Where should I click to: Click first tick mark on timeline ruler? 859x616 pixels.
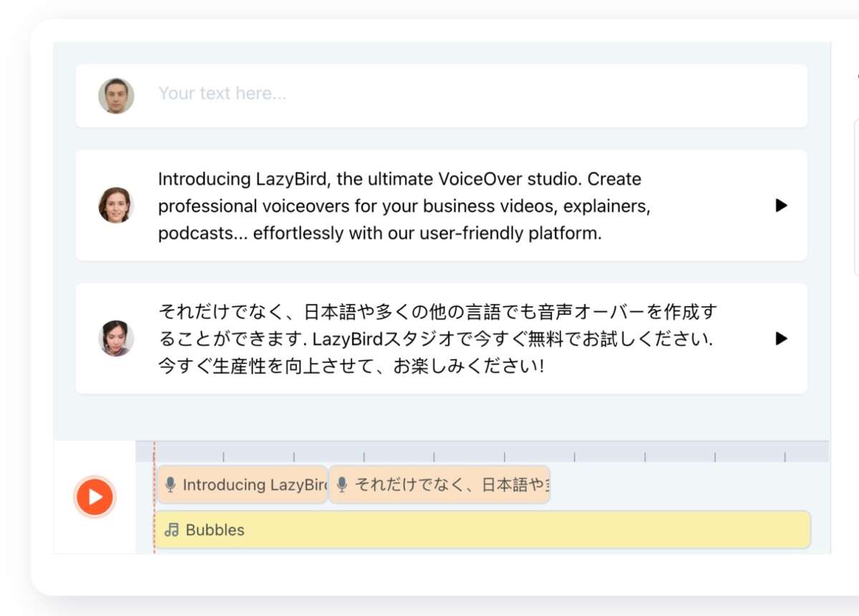click(x=223, y=456)
